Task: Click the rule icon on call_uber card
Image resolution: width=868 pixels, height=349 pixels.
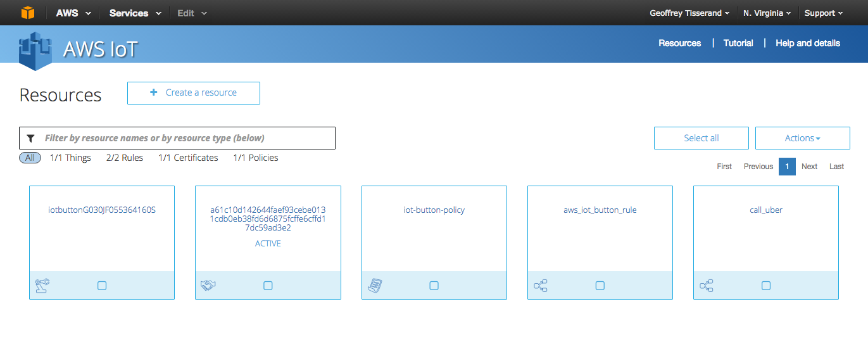Action: [x=707, y=286]
